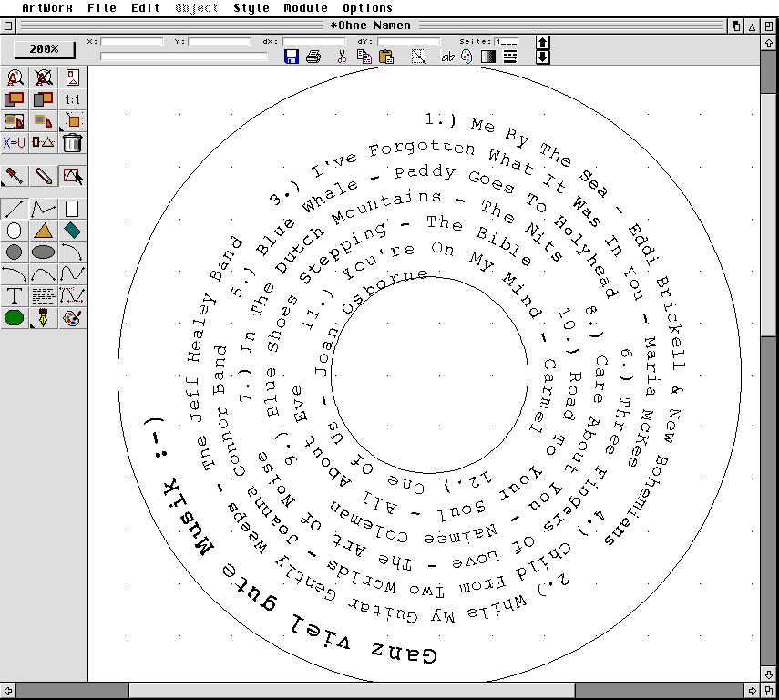Click the dX input field

(314, 42)
